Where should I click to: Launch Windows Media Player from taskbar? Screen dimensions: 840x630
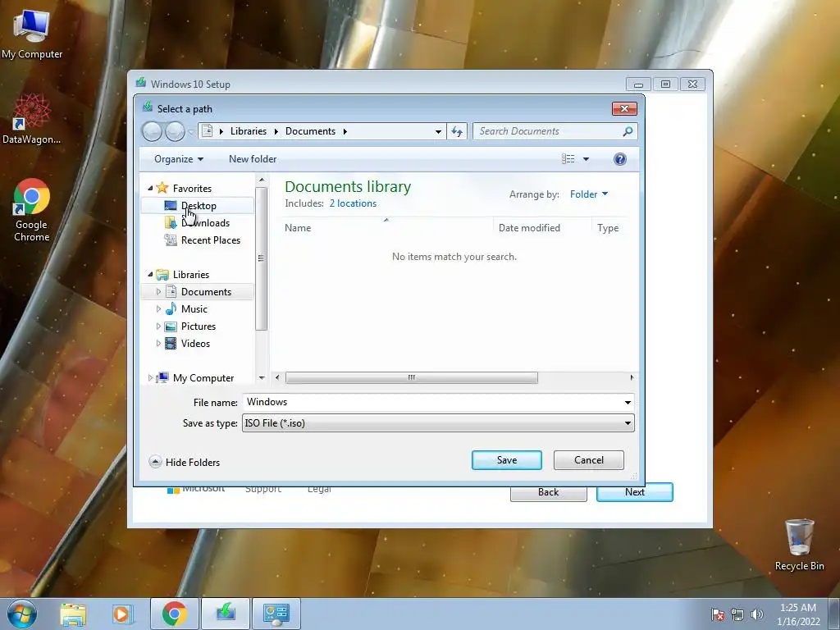coord(121,614)
